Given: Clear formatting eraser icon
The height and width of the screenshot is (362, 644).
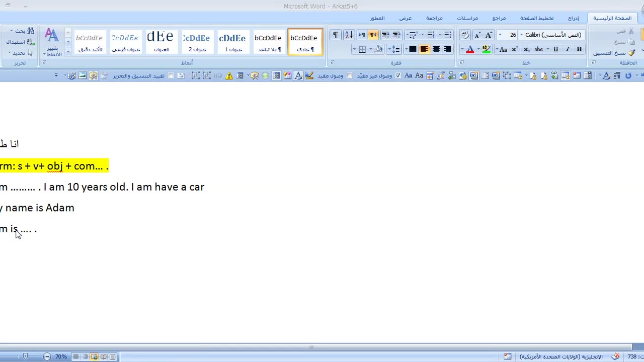Looking at the screenshot, I should point(465,35).
